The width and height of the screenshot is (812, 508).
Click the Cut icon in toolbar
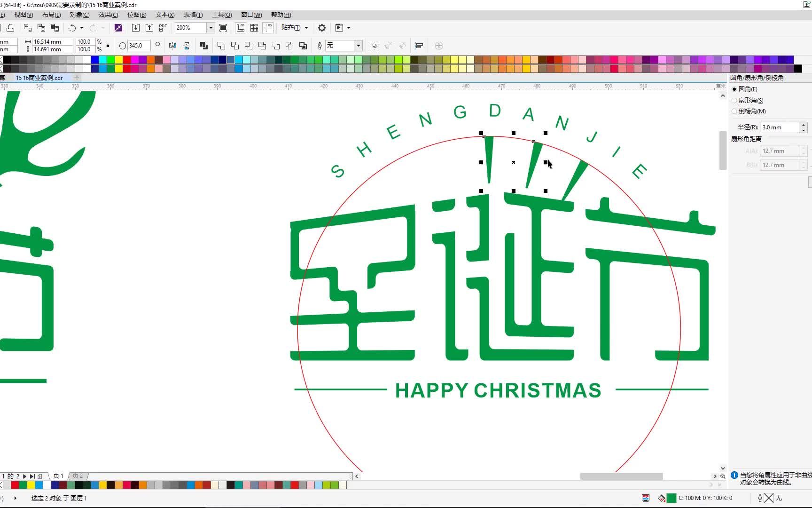click(28, 28)
